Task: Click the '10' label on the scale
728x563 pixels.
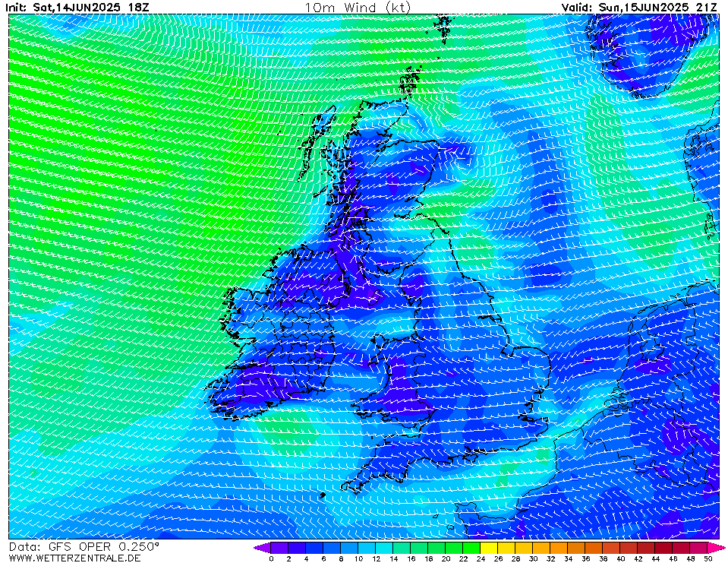Action: (358, 558)
